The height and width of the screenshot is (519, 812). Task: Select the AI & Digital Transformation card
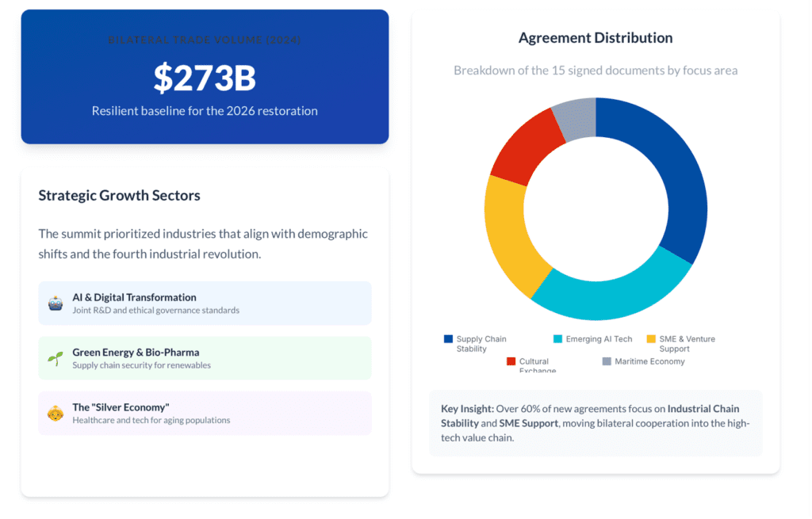pos(205,303)
